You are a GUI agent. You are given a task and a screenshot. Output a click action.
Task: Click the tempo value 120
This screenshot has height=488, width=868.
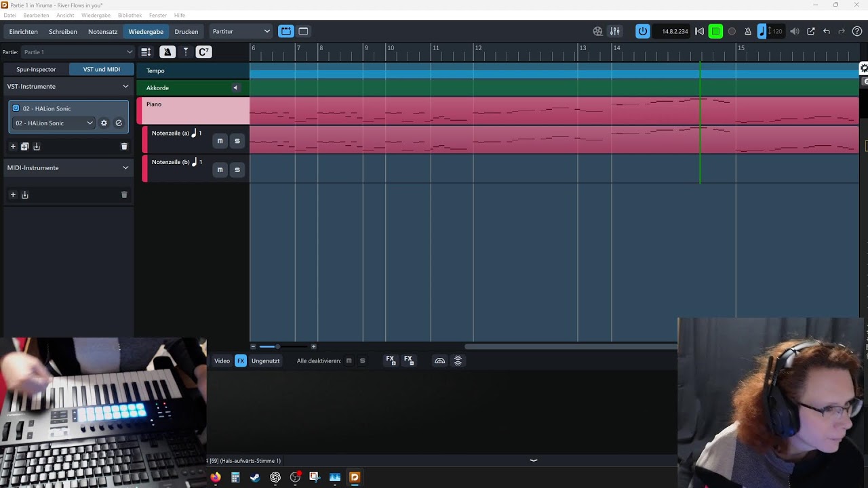776,32
